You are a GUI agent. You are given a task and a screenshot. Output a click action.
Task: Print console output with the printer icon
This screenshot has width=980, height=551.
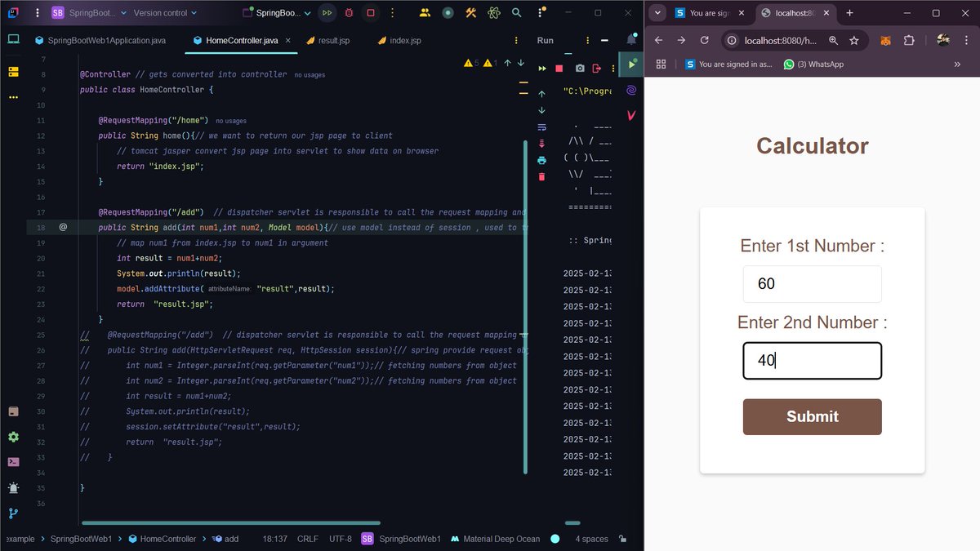(x=541, y=161)
